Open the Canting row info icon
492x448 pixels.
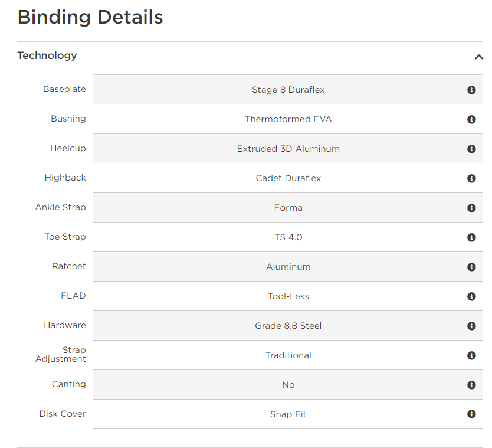click(471, 385)
